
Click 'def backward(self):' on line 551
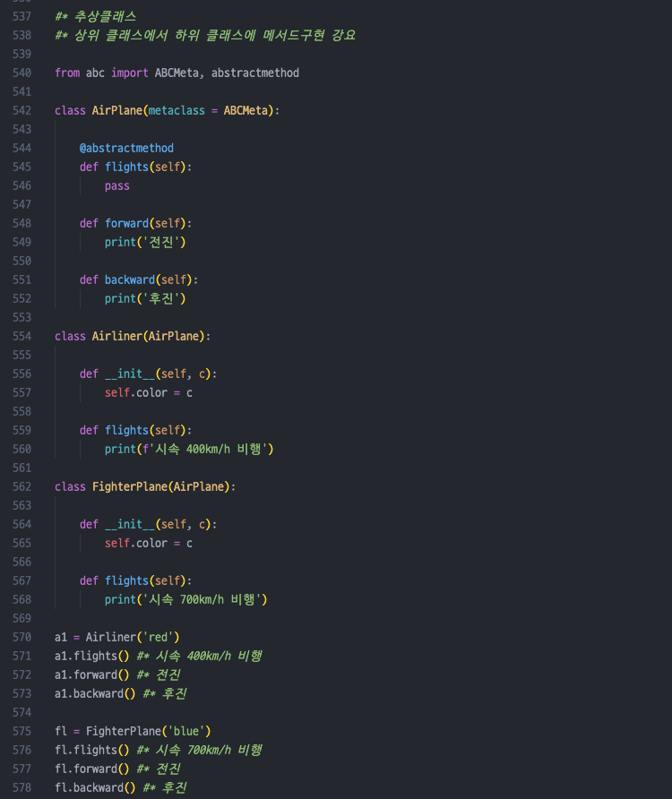139,280
